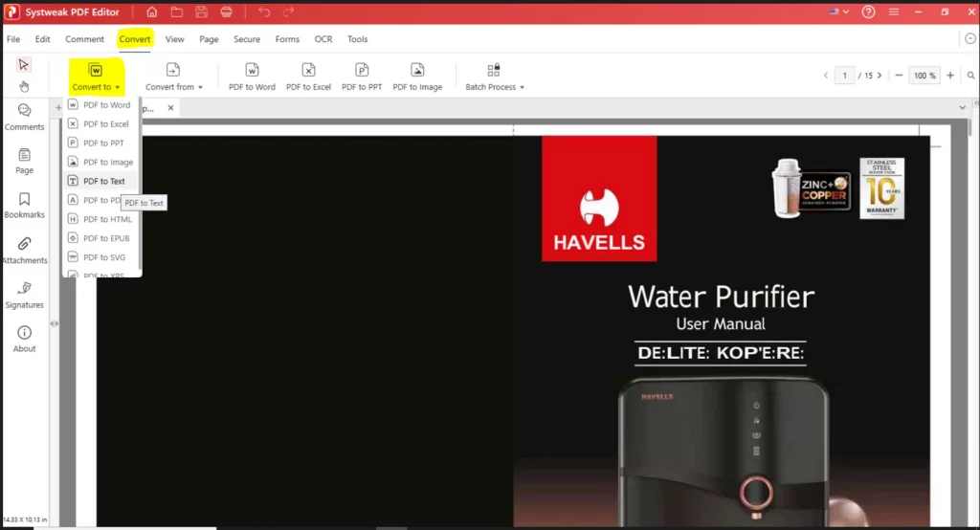Screen dimensions: 980x530
Task: Choose PDF to HTML in dropdown list
Action: click(x=100, y=219)
